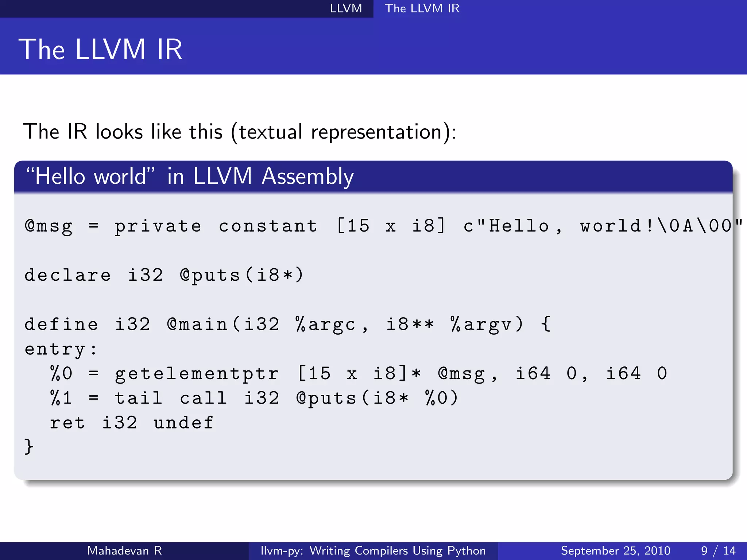
Task: Click the closing brace of main function
Action: tap(29, 447)
